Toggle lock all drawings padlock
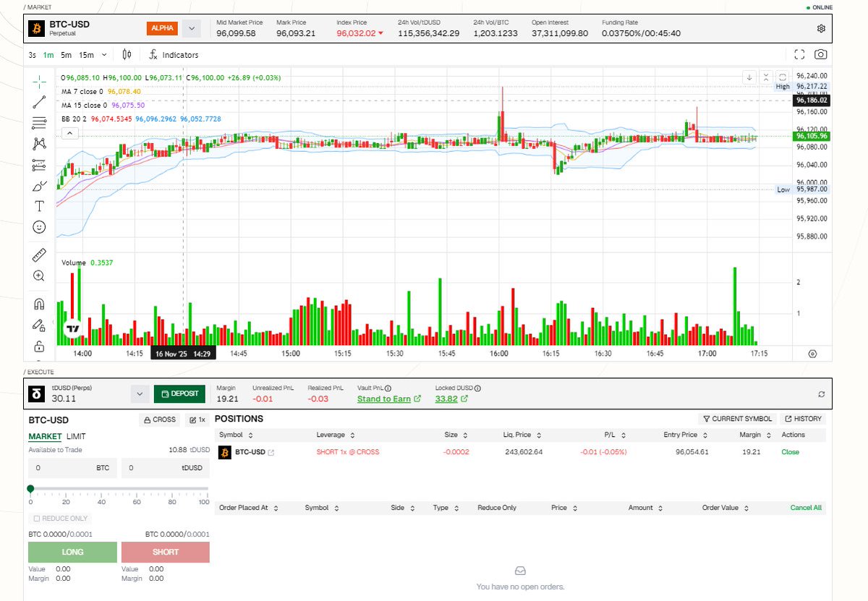 39,346
